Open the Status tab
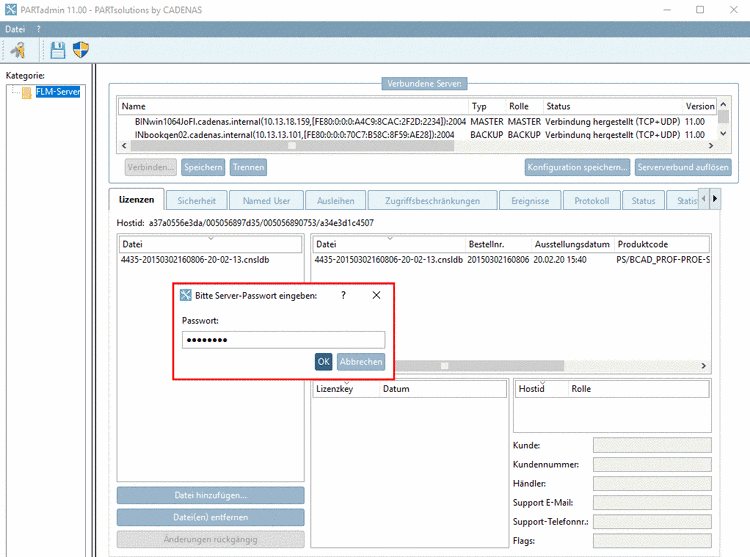This screenshot has width=750, height=557. pyautogui.click(x=643, y=201)
